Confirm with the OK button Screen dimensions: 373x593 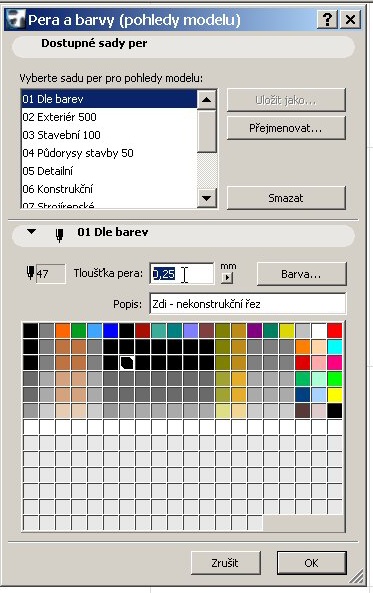(311, 563)
